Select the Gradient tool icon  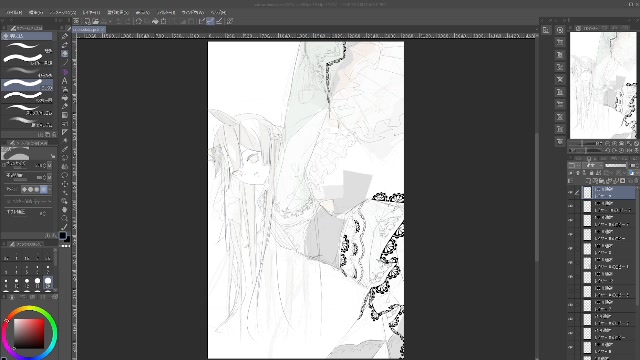click(64, 116)
